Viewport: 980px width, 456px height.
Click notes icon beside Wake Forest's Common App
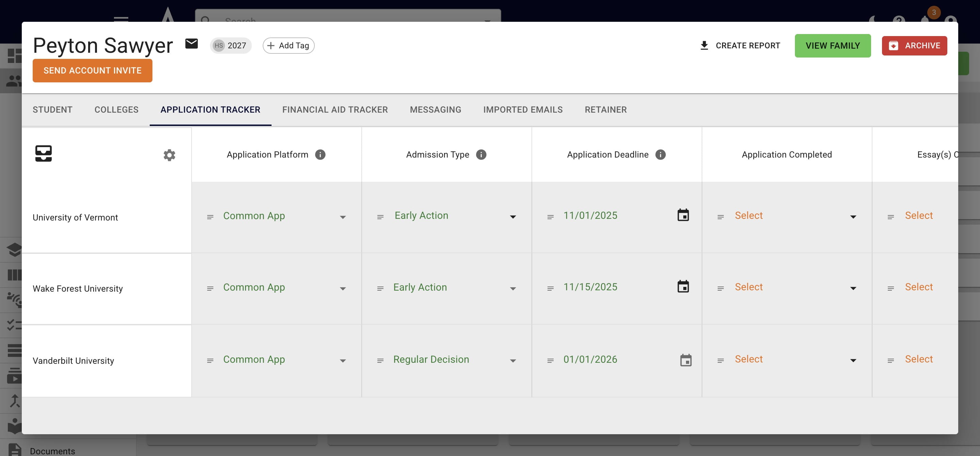point(210,288)
